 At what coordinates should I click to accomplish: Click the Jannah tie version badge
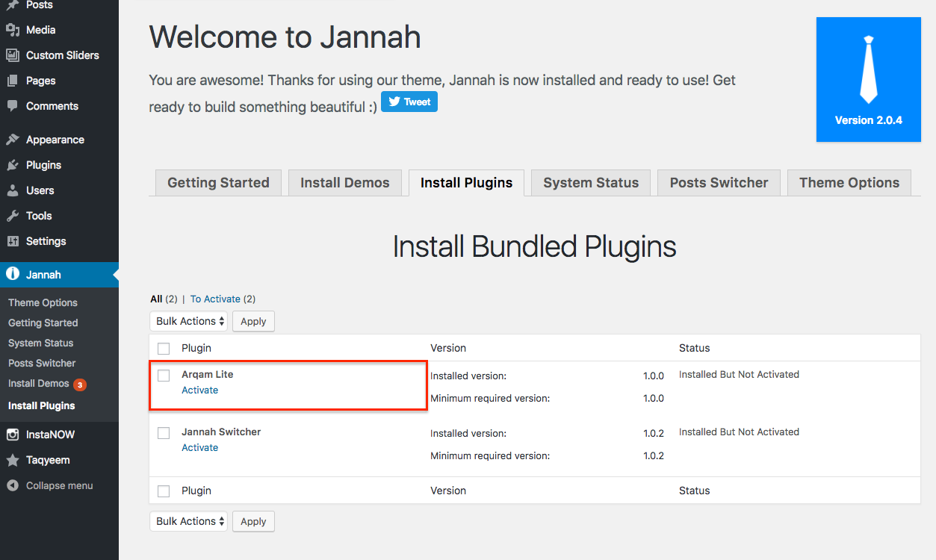868,80
